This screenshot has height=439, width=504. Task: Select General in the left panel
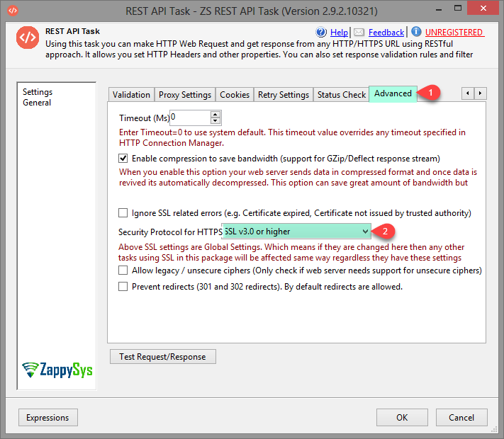37,103
